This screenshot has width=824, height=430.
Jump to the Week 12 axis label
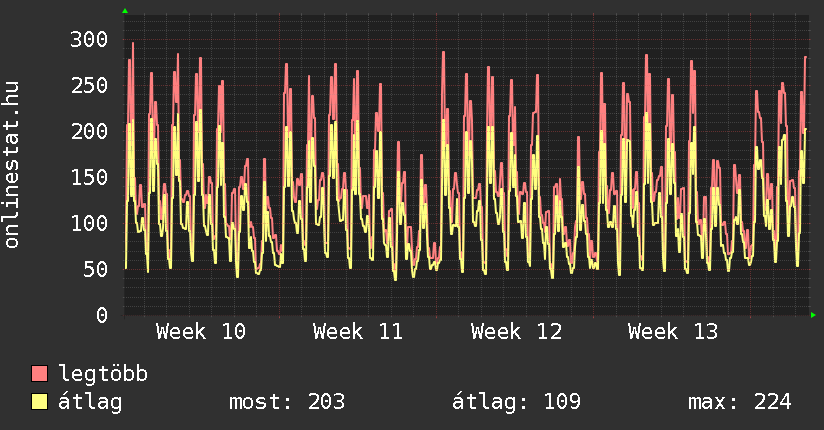click(x=515, y=332)
